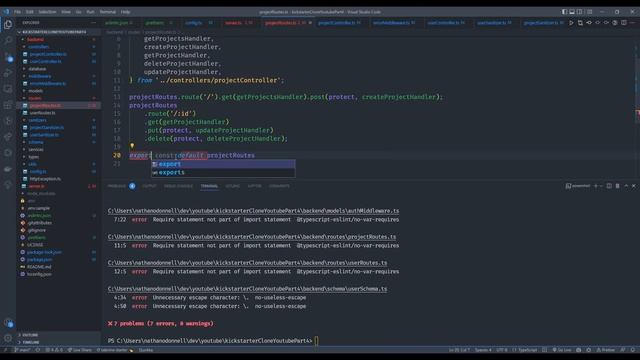
Task: Click Go Live in the status bar
Action: click(x=562, y=350)
